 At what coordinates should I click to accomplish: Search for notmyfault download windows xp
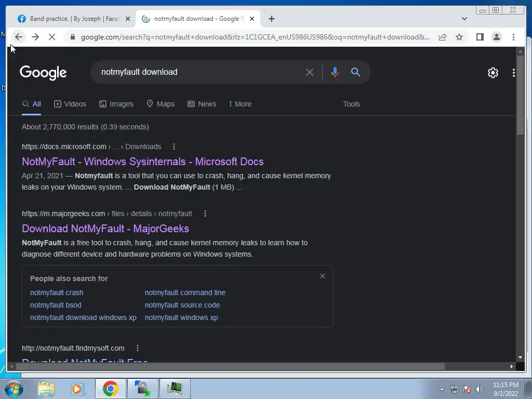tap(83, 318)
